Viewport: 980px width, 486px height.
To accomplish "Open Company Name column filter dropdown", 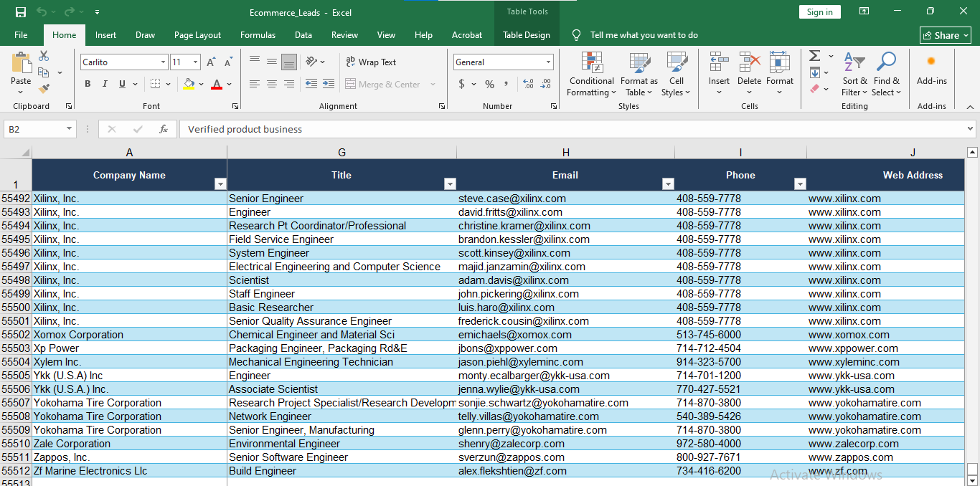I will (220, 184).
